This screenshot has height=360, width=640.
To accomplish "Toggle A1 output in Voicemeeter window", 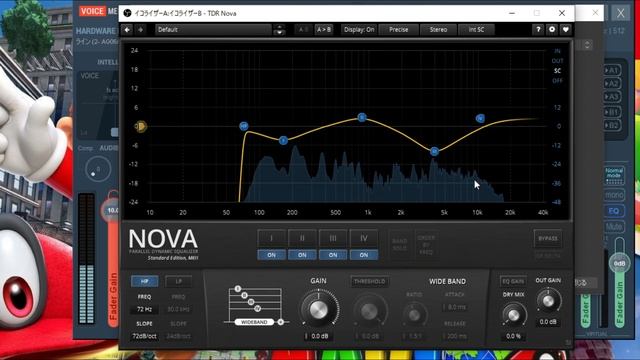I will tap(612, 71).
